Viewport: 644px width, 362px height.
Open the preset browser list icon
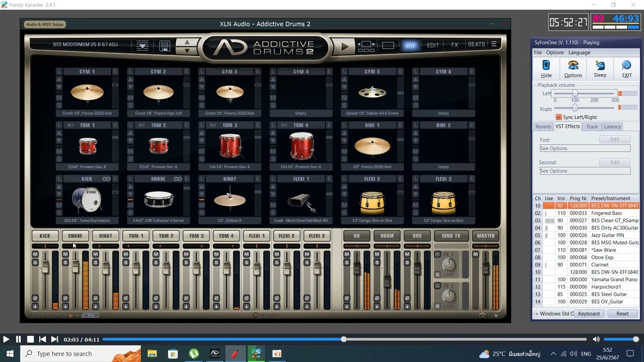coord(142,46)
